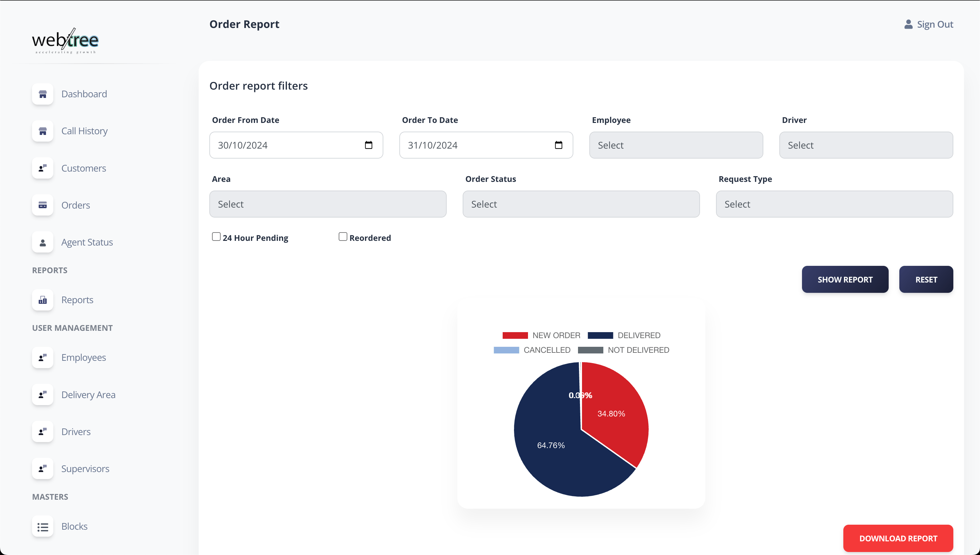The image size is (980, 555).
Task: Open Drivers menu item
Action: coord(76,431)
